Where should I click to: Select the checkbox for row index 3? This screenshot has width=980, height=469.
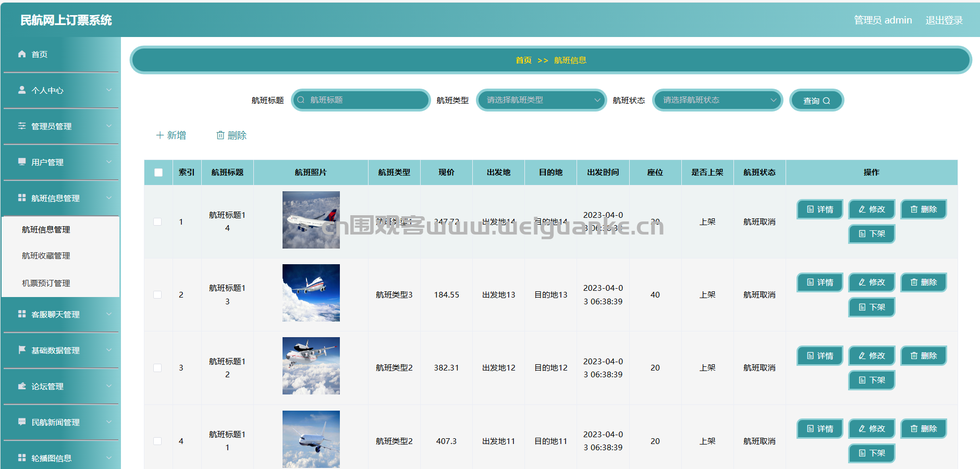click(x=157, y=368)
